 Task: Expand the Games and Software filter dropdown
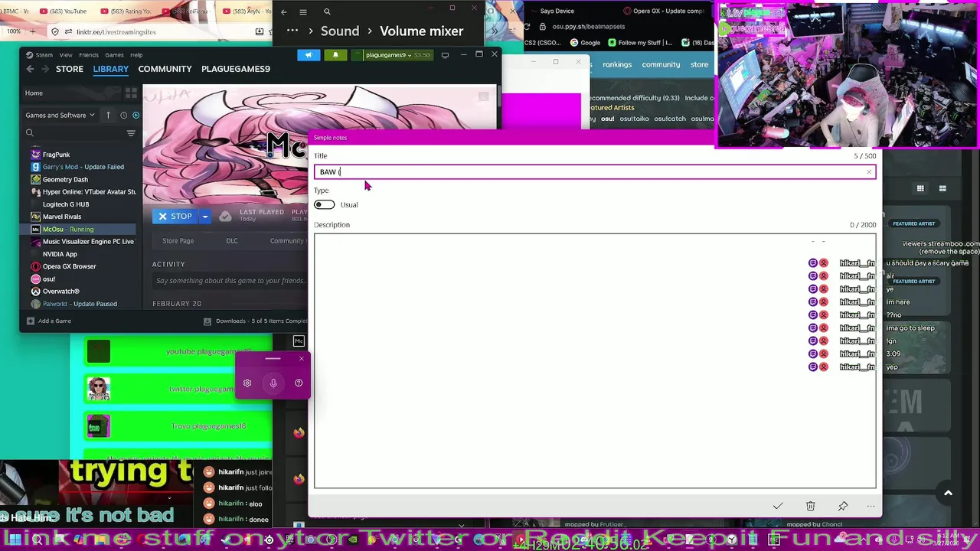click(60, 115)
